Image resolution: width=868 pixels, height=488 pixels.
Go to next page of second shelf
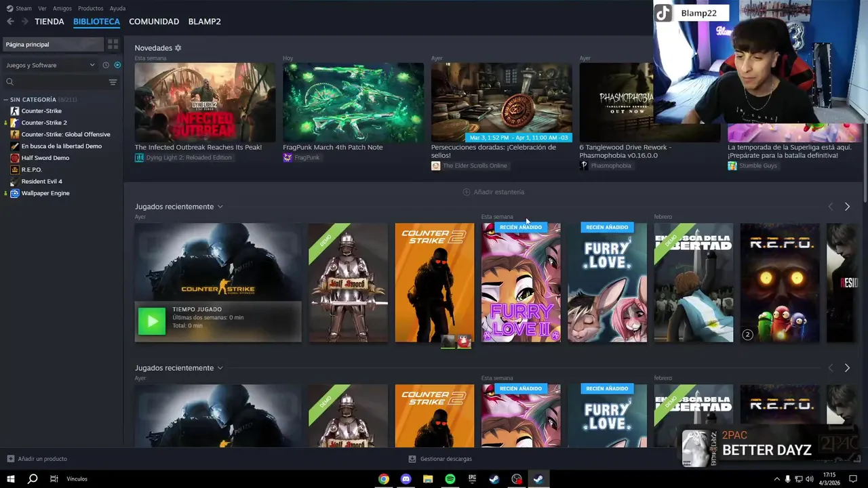(x=847, y=368)
